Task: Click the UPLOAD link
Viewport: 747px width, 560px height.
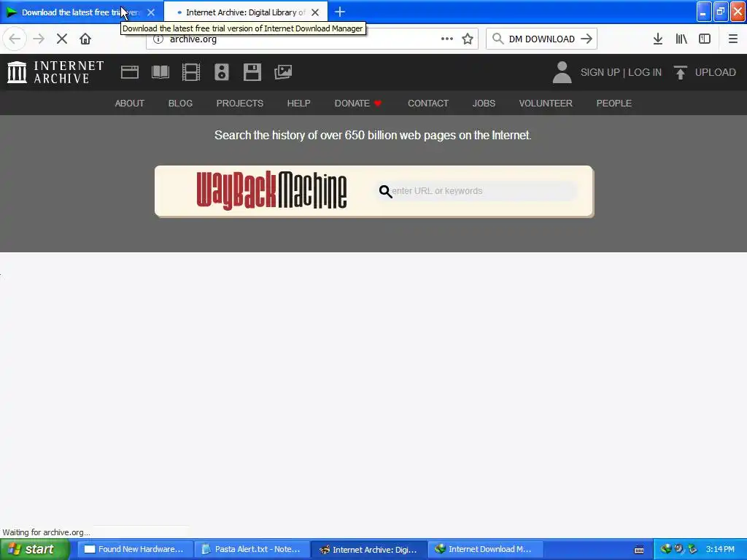Action: (715, 72)
